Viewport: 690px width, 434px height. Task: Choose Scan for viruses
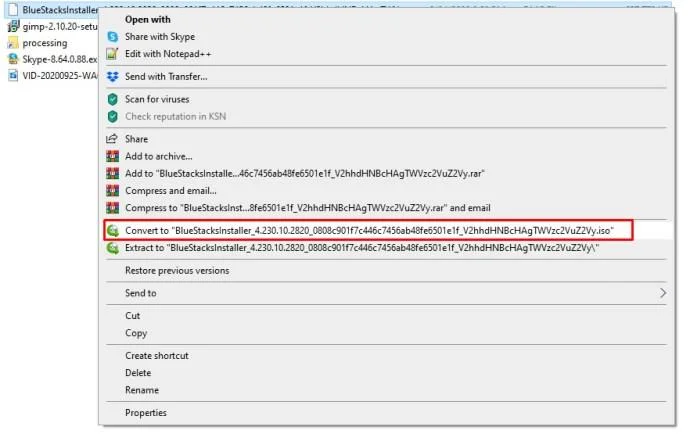tap(157, 99)
